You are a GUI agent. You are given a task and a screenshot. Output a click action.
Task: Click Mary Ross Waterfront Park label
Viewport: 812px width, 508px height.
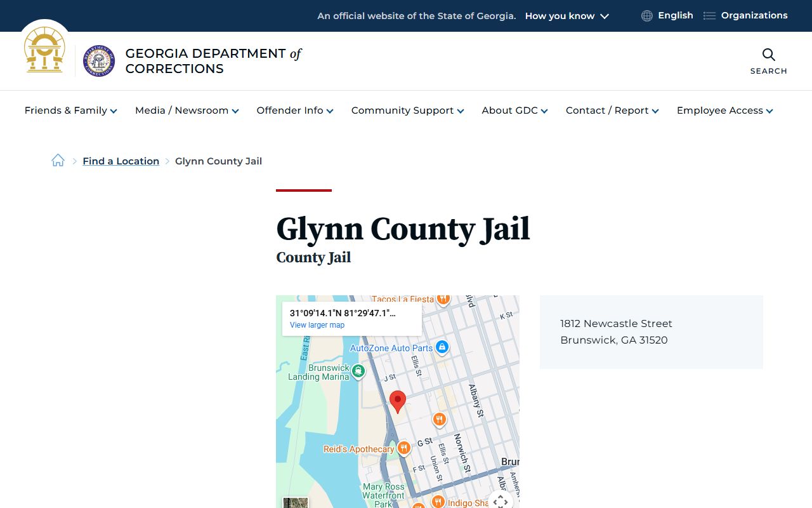(383, 495)
